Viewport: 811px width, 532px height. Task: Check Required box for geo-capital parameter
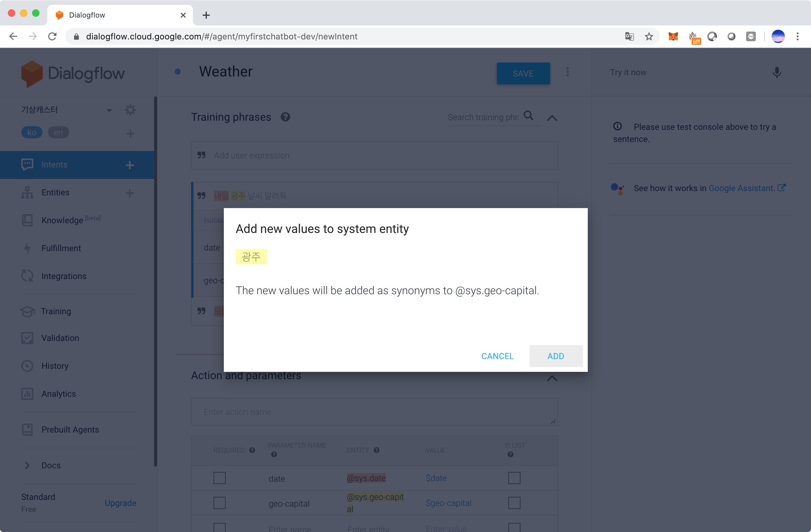pyautogui.click(x=220, y=503)
